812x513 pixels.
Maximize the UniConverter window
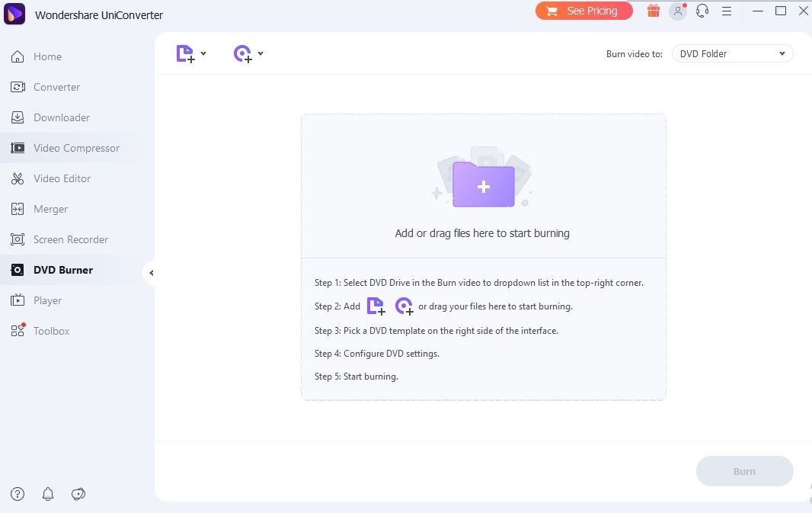781,11
